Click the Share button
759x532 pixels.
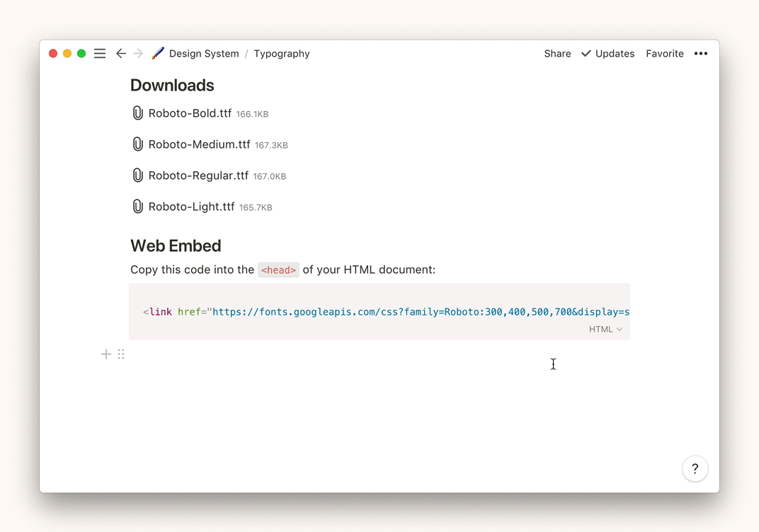click(557, 53)
